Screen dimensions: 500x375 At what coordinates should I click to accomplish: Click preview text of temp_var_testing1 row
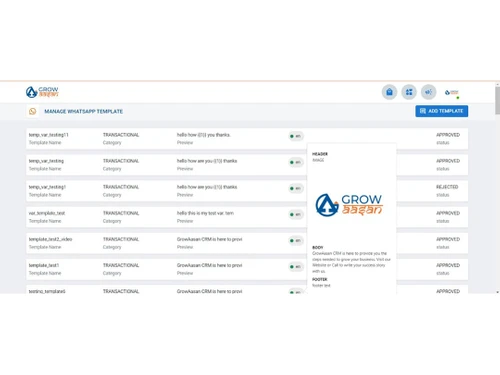coord(207,187)
